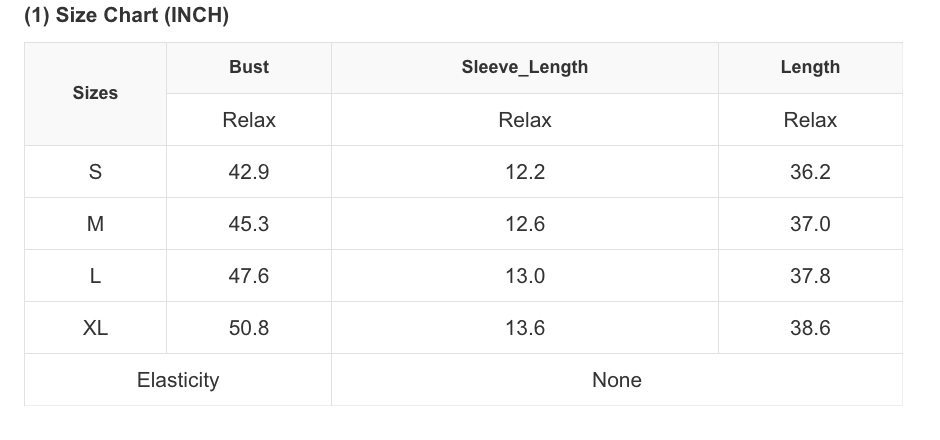This screenshot has height=440, width=940.
Task: Click the size L row label
Action: (95, 276)
